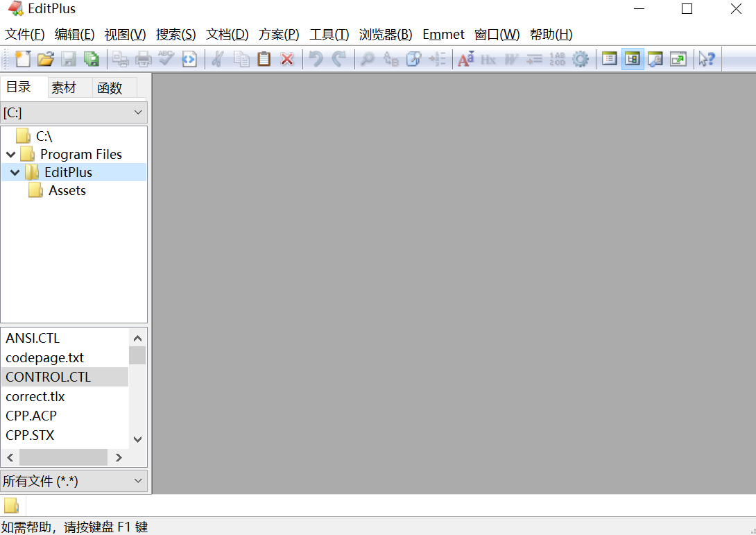
Task: Open the 编辑(E) menu
Action: 74,34
